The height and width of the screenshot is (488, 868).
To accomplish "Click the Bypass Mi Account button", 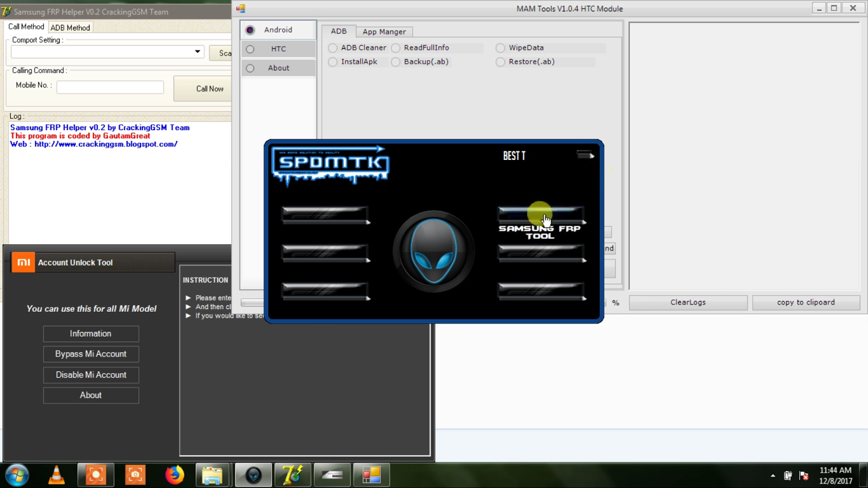I will tap(91, 354).
